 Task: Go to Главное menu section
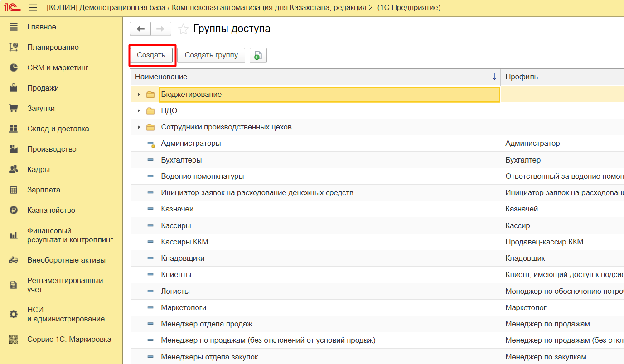(41, 27)
